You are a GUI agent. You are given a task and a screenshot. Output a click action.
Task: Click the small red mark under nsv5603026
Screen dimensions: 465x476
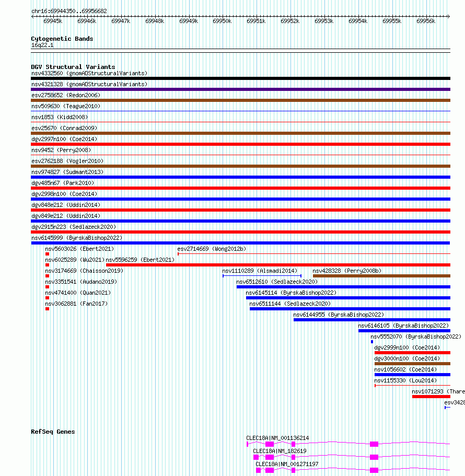[x=48, y=254]
